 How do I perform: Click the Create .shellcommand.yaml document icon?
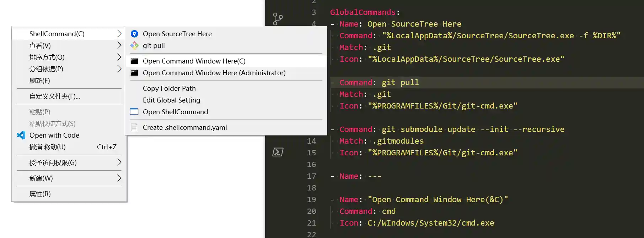pos(134,127)
